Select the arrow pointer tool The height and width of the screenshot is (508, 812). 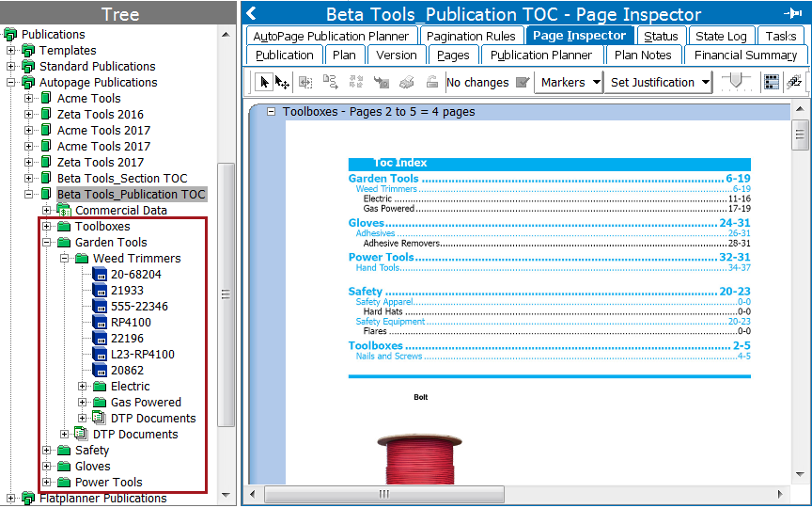264,83
